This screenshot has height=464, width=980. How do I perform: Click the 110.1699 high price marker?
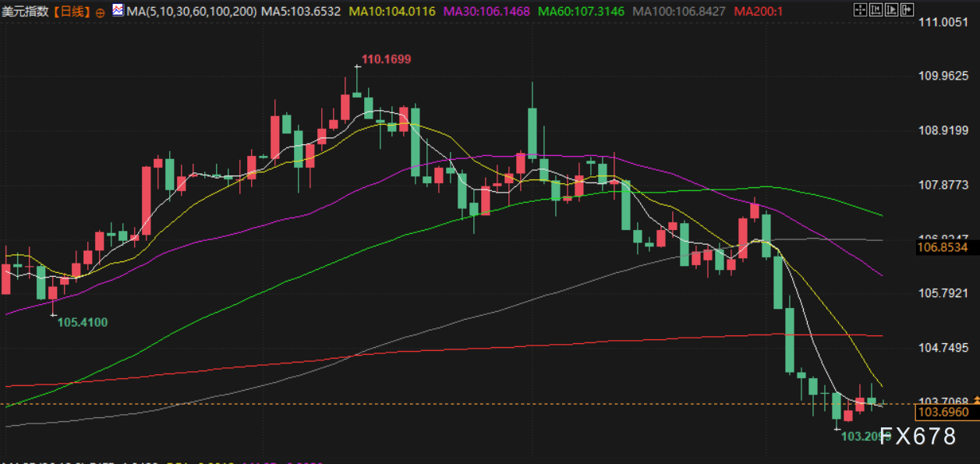tap(386, 59)
